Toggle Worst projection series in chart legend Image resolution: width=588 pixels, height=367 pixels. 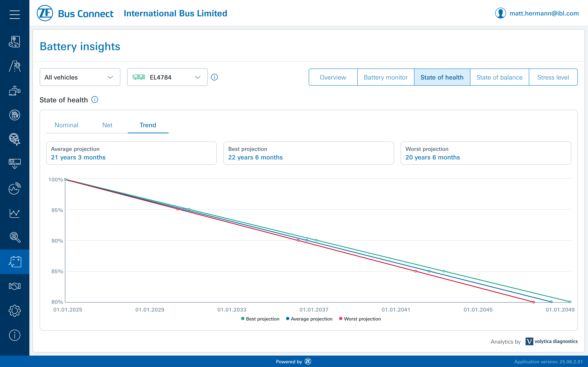point(360,319)
